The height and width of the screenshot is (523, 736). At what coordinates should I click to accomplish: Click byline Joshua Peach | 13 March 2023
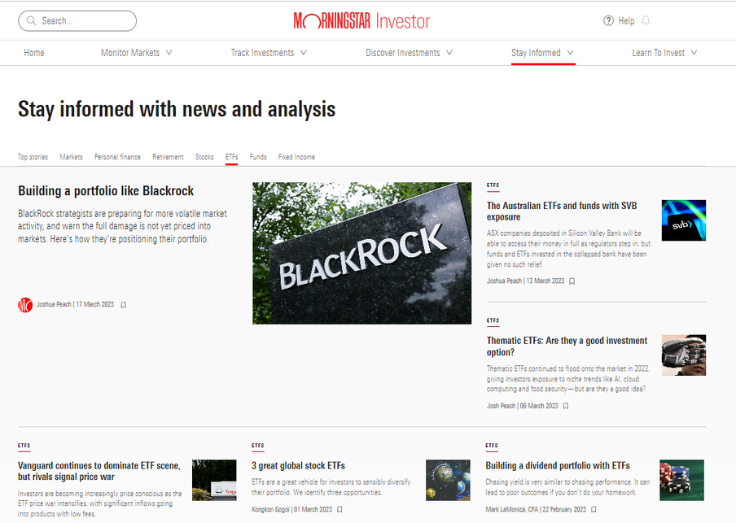pos(525,281)
